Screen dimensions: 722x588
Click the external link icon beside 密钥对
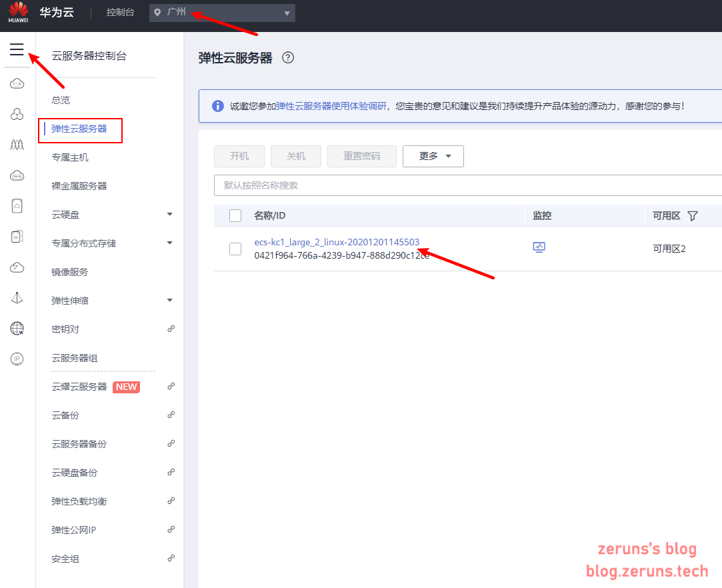pyautogui.click(x=171, y=329)
